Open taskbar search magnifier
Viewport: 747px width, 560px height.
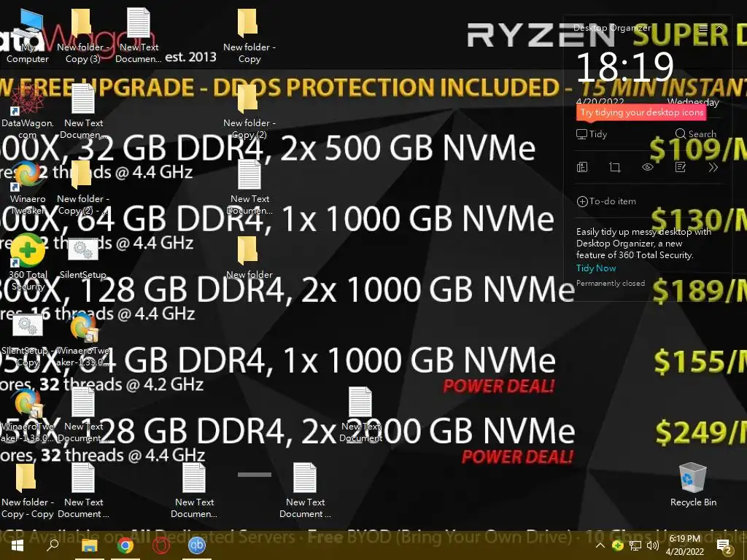pos(53,545)
